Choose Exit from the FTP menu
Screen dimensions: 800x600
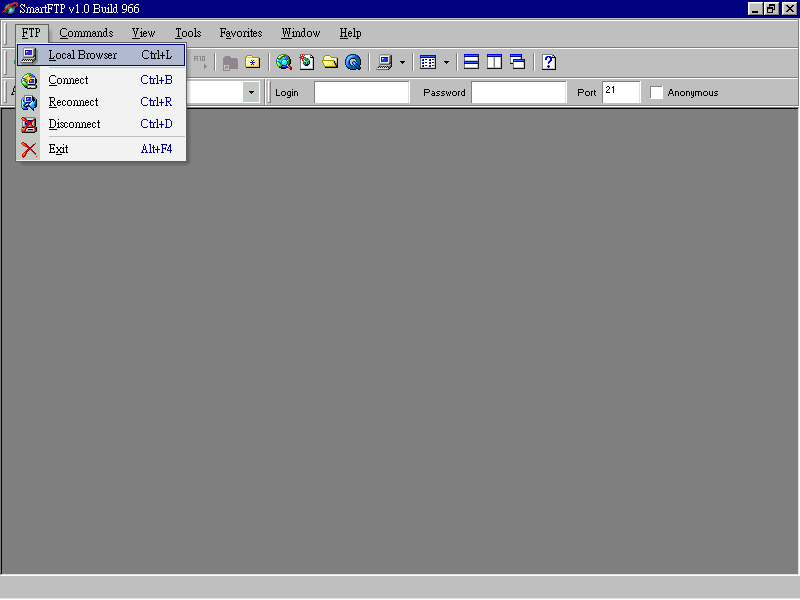point(101,149)
